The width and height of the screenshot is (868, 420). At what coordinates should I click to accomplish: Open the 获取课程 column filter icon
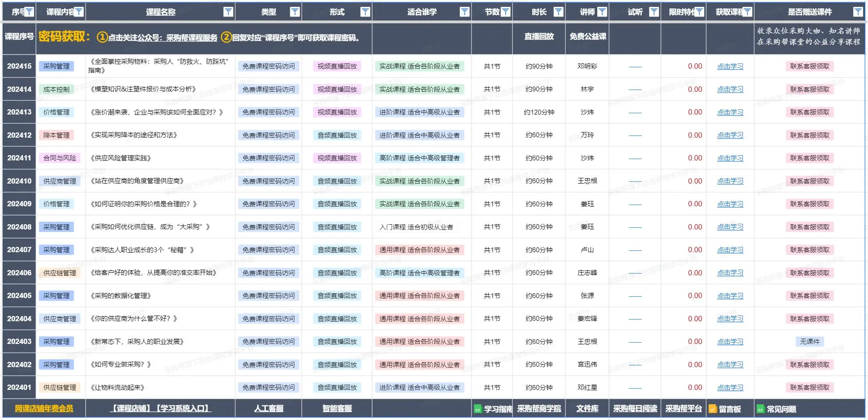(748, 12)
